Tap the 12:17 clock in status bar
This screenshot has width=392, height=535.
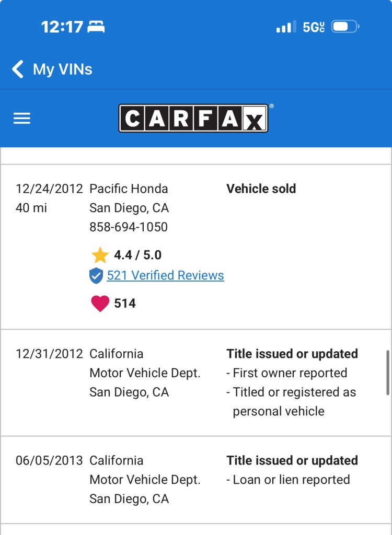pyautogui.click(x=62, y=27)
